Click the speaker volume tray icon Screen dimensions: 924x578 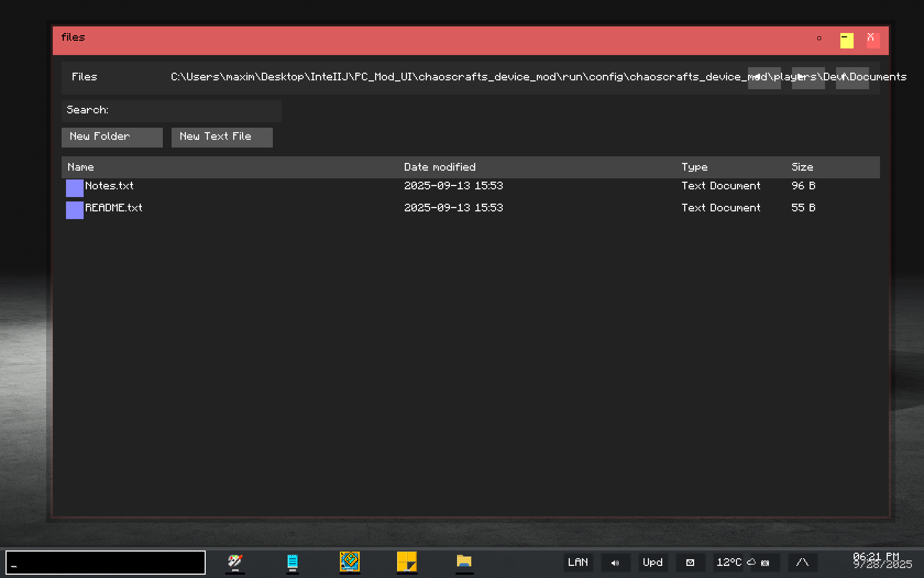(615, 563)
